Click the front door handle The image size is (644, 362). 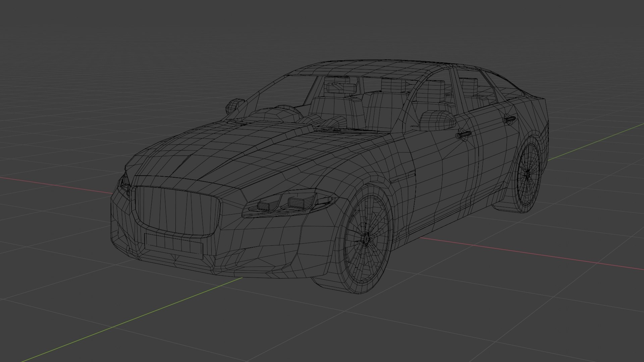pos(464,134)
